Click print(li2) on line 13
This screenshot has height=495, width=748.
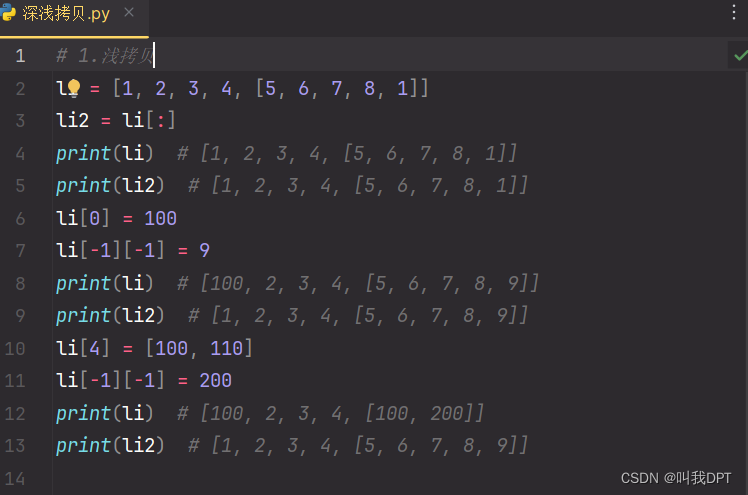[110, 445]
